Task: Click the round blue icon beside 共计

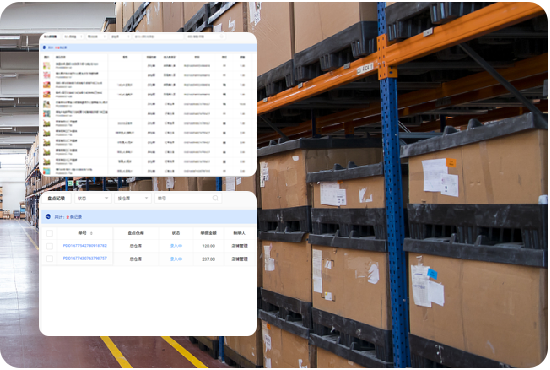Action: coord(48,217)
